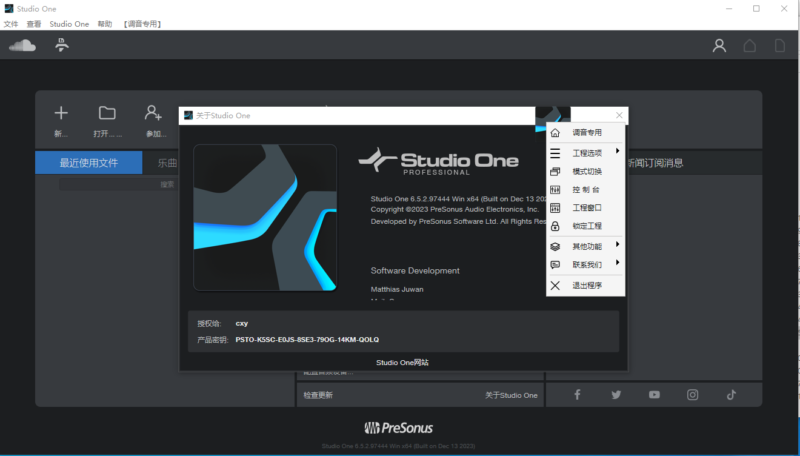Screen dimensions: 800x456
Task: Open the SoundCloud cloud icon
Action: click(x=22, y=45)
